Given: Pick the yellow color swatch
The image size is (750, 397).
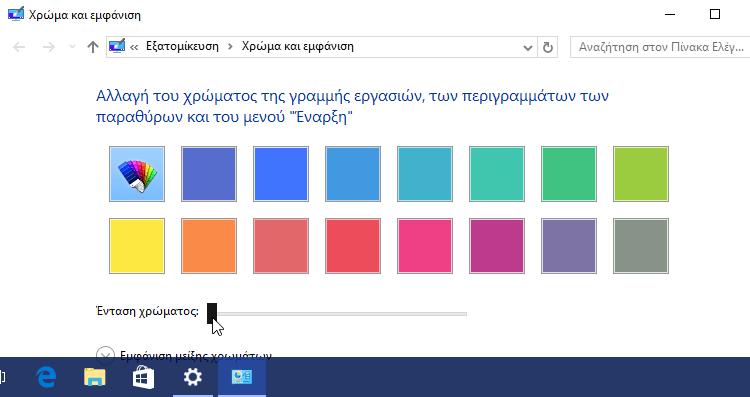Looking at the screenshot, I should (x=137, y=246).
